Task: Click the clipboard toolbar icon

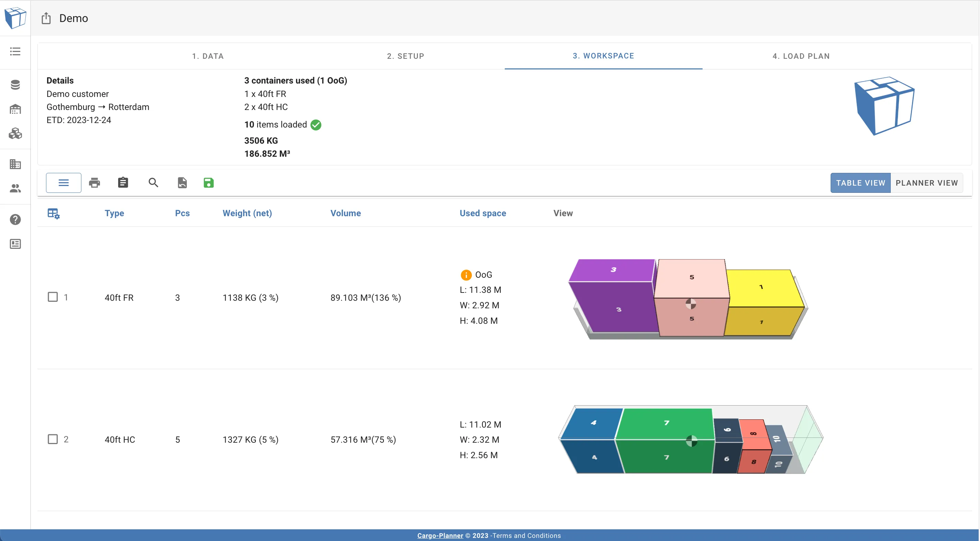Action: pos(123,183)
